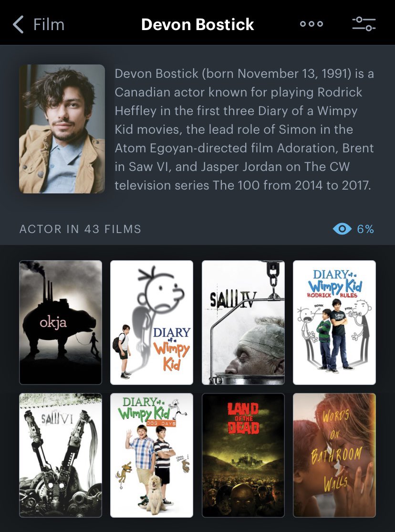This screenshot has width=395, height=532.
Task: Open the Saw IV poster
Action: [243, 322]
